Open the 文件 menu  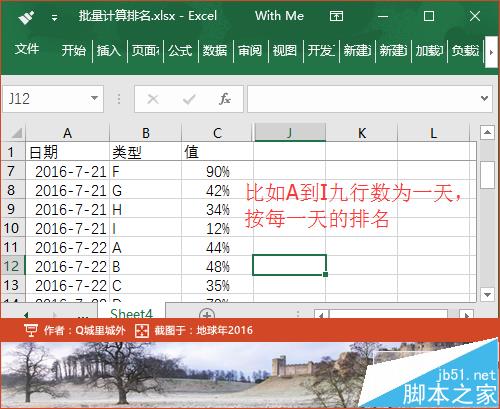click(27, 49)
